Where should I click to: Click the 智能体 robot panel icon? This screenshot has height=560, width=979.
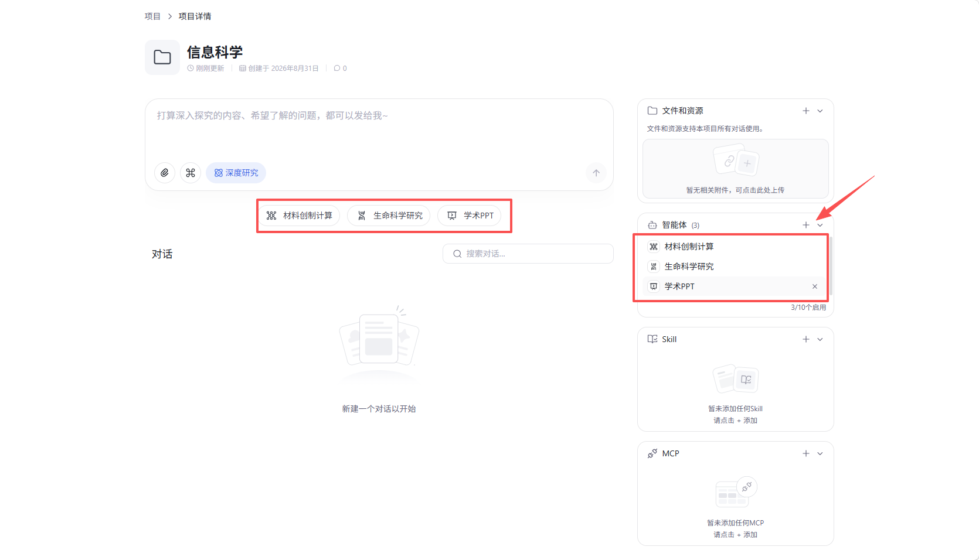(x=652, y=225)
